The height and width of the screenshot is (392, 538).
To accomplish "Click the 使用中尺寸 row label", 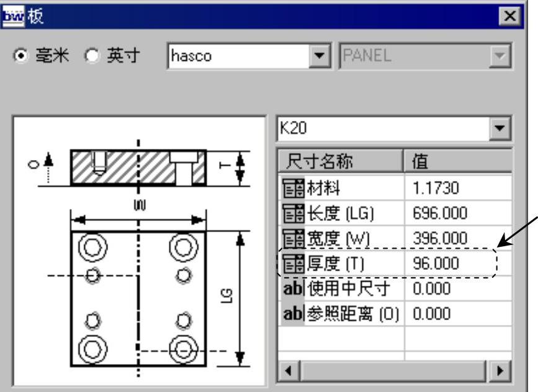I will click(349, 289).
